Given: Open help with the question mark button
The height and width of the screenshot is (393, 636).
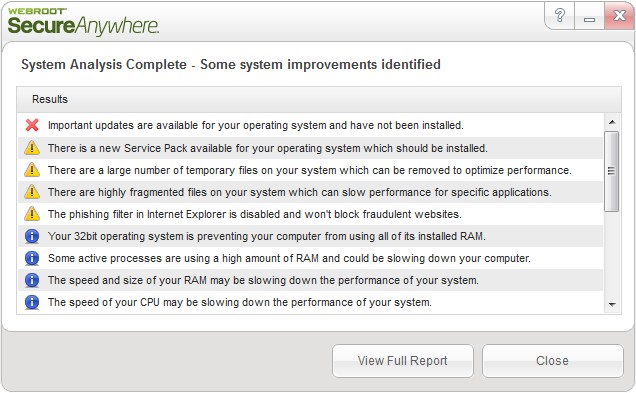Looking at the screenshot, I should [560, 15].
